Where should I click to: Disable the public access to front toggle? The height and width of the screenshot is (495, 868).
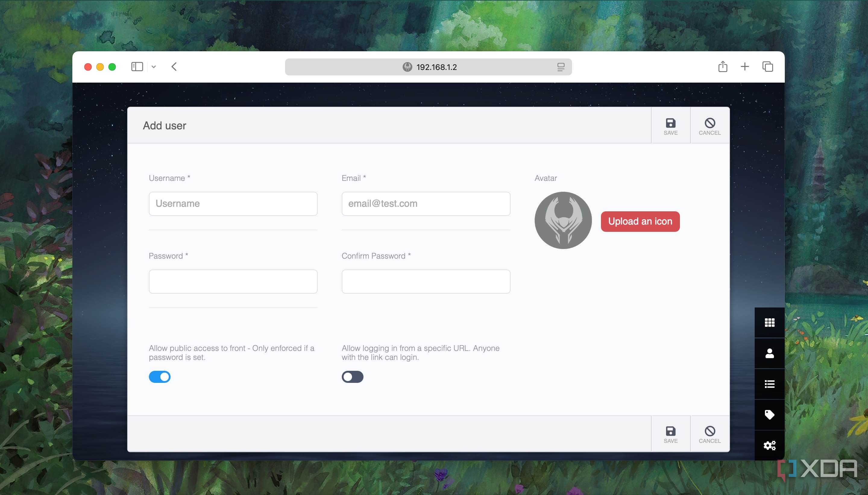(x=159, y=377)
